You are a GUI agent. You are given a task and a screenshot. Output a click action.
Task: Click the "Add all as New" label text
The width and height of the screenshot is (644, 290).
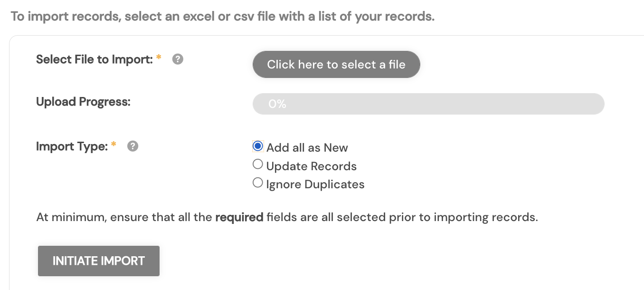(307, 148)
